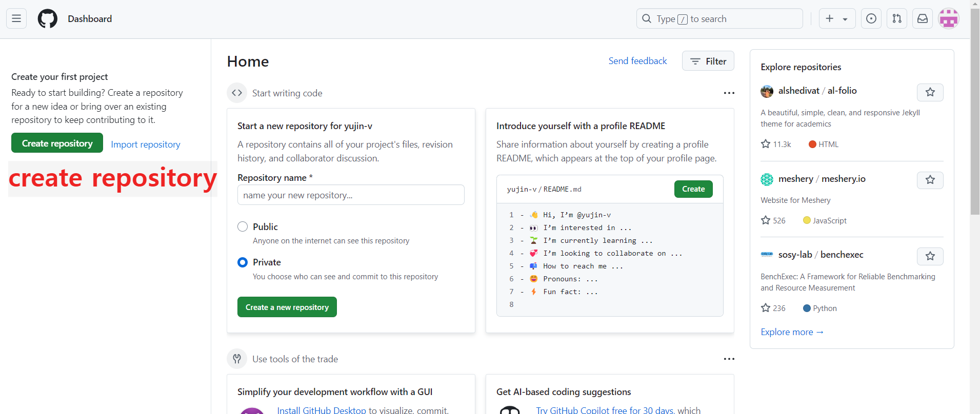Focus the Type / to search box
The width and height of the screenshot is (980, 414).
pyautogui.click(x=719, y=19)
